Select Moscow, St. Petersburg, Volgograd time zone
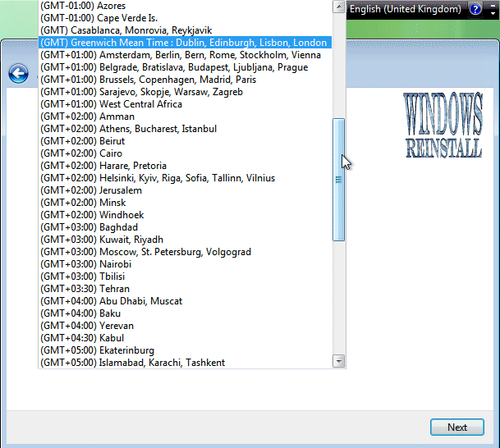Image resolution: width=500 pixels, height=448 pixels. coord(145,252)
